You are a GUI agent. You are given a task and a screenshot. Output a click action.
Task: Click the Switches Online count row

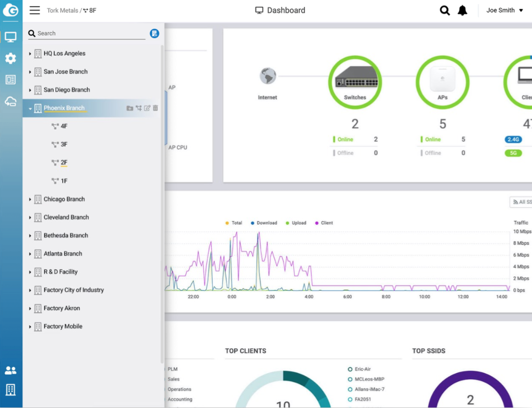coord(355,139)
